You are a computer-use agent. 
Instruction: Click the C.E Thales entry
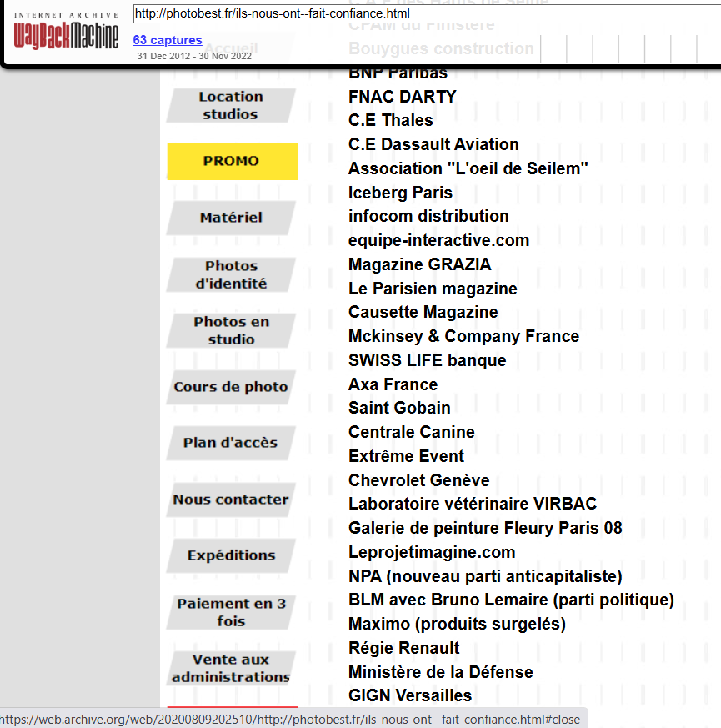coord(391,120)
